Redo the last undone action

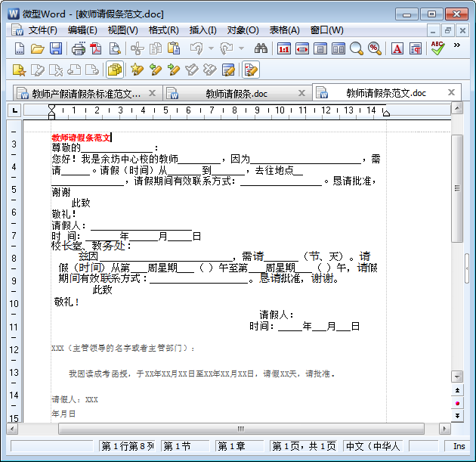[x=227, y=48]
